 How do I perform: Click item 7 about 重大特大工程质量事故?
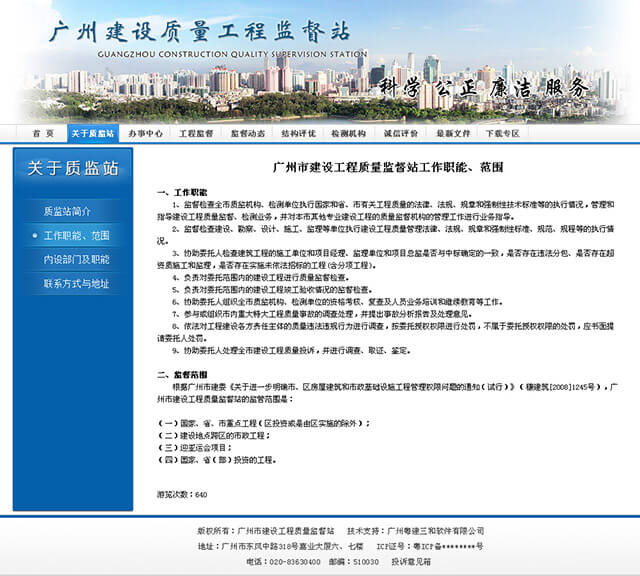(322, 314)
